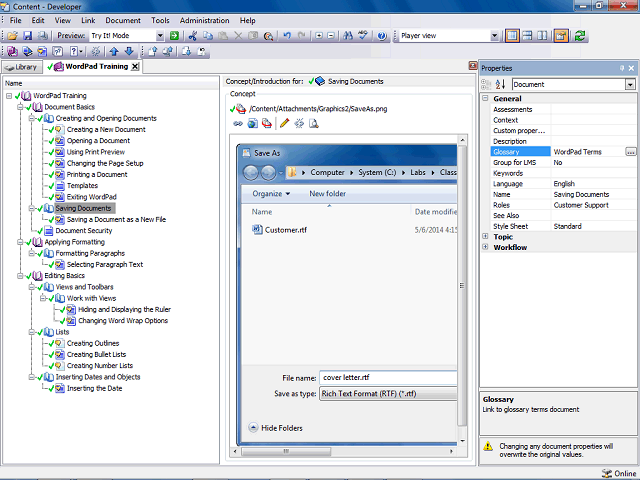Image resolution: width=640 pixels, height=480 pixels.
Task: Click the Concept pane chain link icon
Action: (238, 123)
